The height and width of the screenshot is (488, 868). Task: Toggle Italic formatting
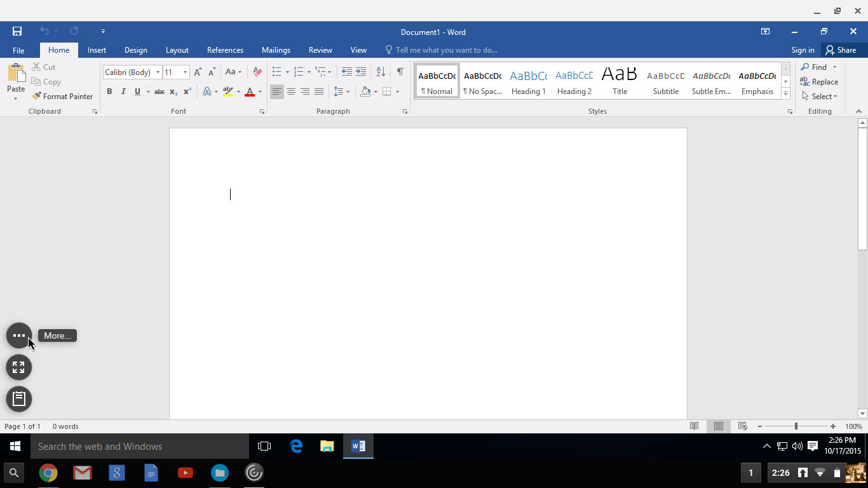[123, 91]
